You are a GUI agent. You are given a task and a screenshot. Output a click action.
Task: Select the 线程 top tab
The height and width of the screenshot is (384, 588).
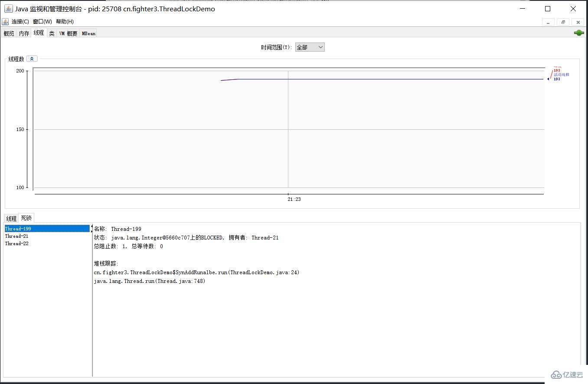click(x=39, y=33)
